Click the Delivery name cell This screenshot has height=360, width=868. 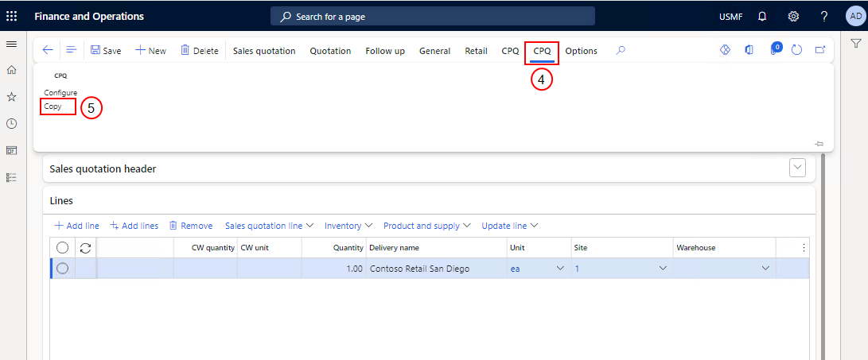(x=436, y=268)
